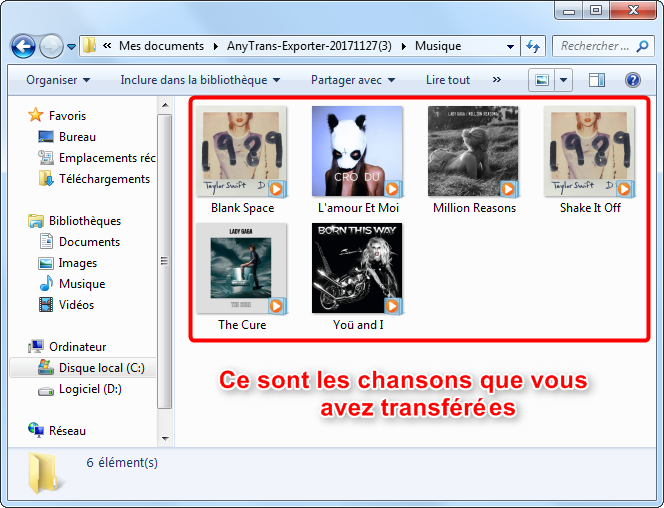The width and height of the screenshot is (664, 508).
Task: Open Documents library
Action: point(89,242)
